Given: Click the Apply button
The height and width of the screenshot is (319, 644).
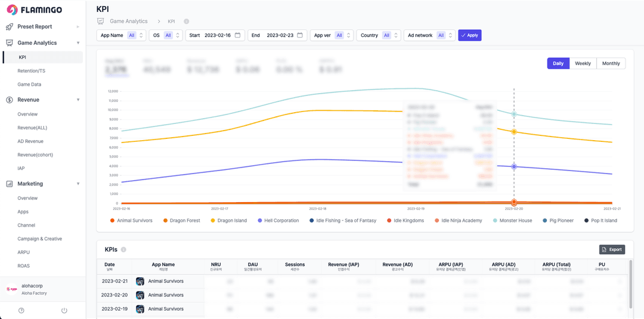Looking at the screenshot, I should coord(469,35).
